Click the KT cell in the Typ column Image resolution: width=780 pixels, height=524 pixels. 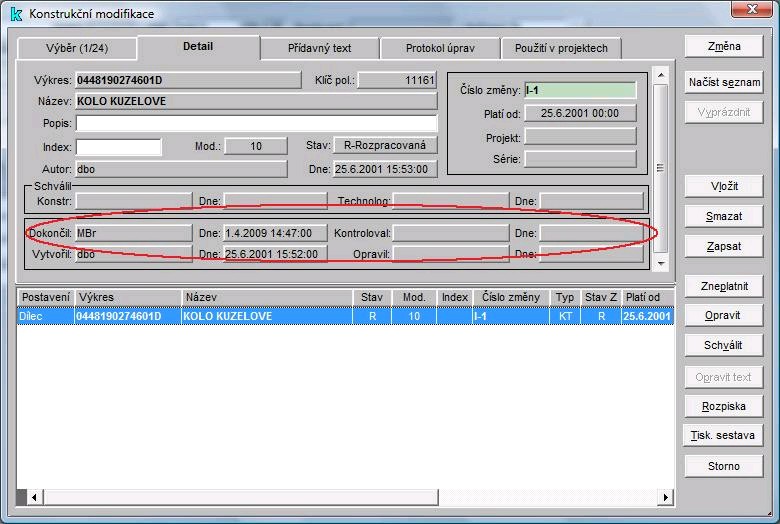565,316
